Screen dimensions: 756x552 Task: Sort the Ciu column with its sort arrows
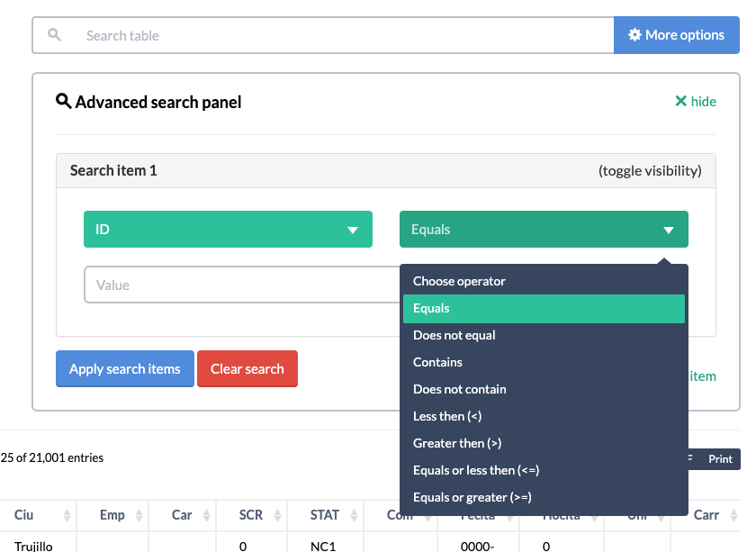coord(67,515)
